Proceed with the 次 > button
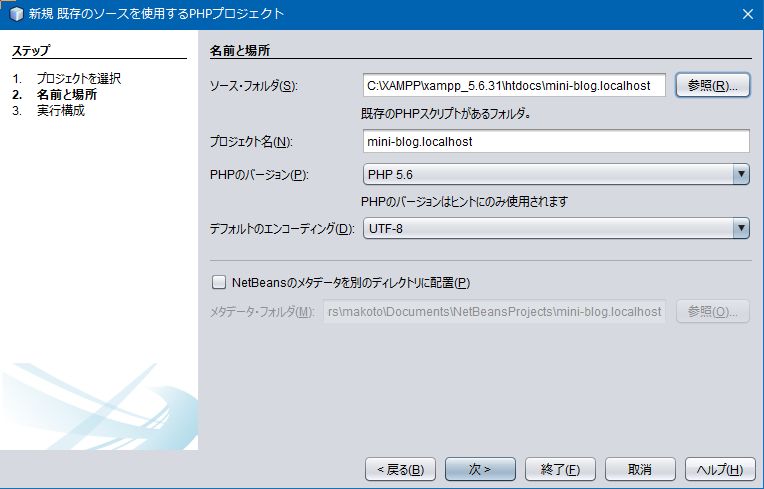Image resolution: width=764 pixels, height=489 pixels. [480, 470]
